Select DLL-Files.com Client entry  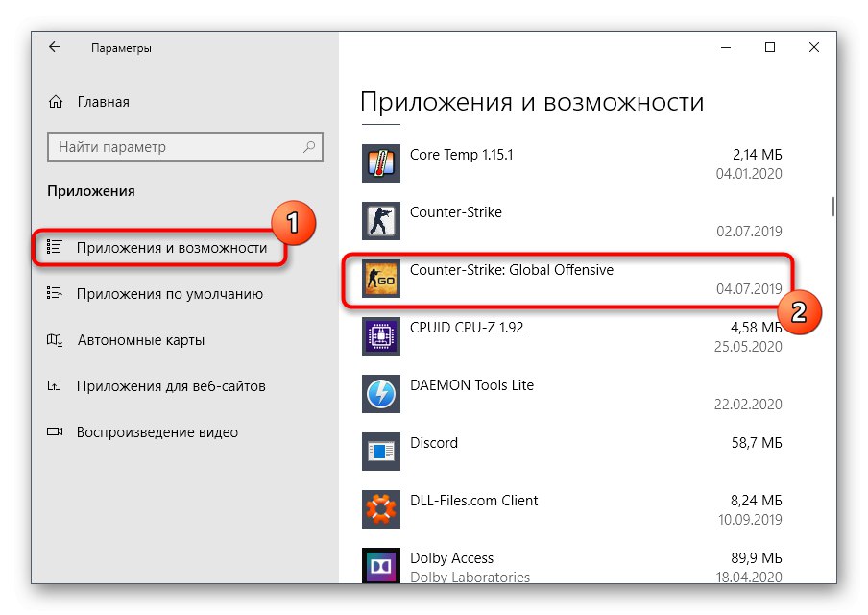click(572, 509)
